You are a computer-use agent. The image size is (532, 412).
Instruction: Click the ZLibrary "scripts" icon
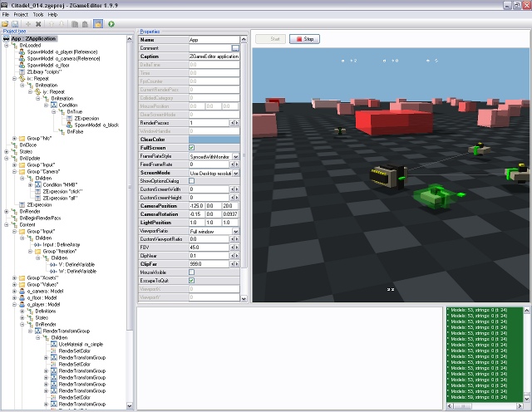(x=22, y=72)
